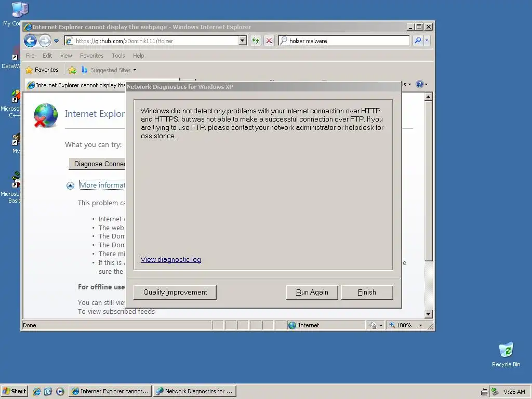Open the View diagnostic log link

point(170,260)
